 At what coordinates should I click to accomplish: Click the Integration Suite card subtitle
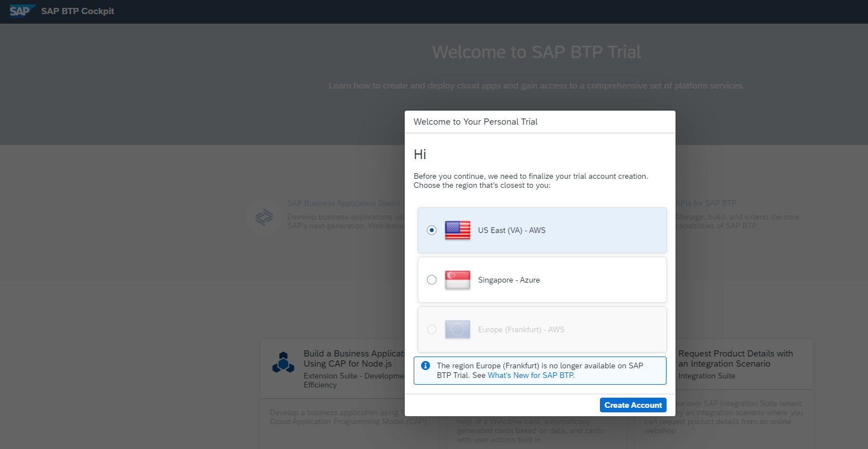pos(707,376)
